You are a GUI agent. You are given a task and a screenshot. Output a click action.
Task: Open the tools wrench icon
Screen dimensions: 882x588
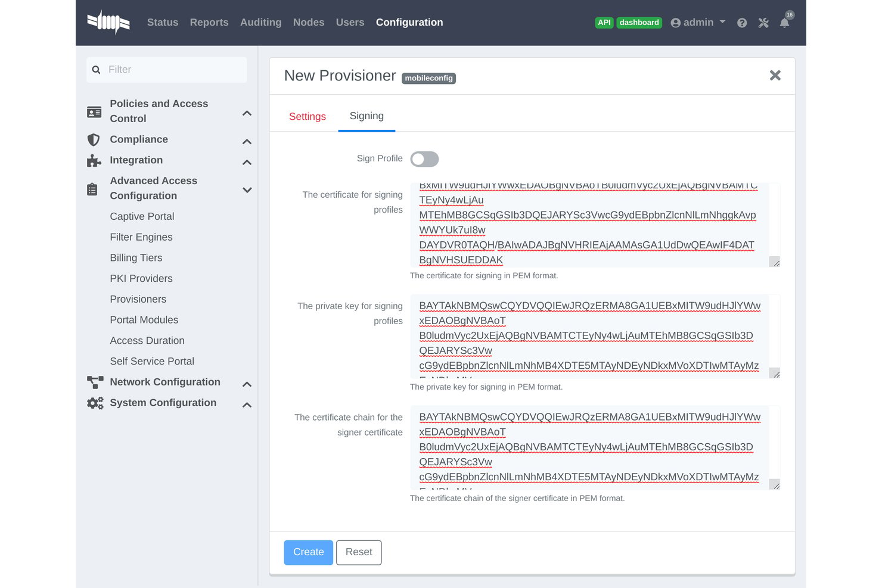pos(763,23)
